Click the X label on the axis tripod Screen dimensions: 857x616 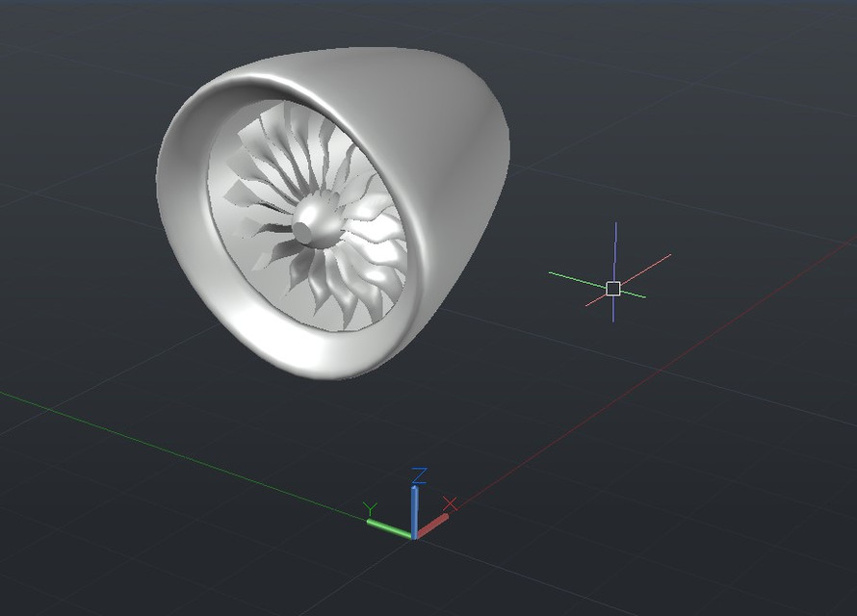(x=448, y=501)
